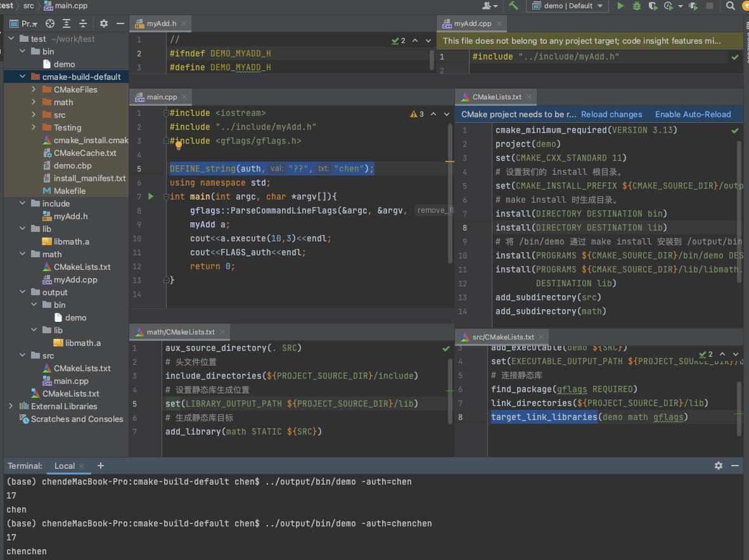The image size is (749, 560).
Task: Open Makefile in project tree
Action: [x=69, y=191]
